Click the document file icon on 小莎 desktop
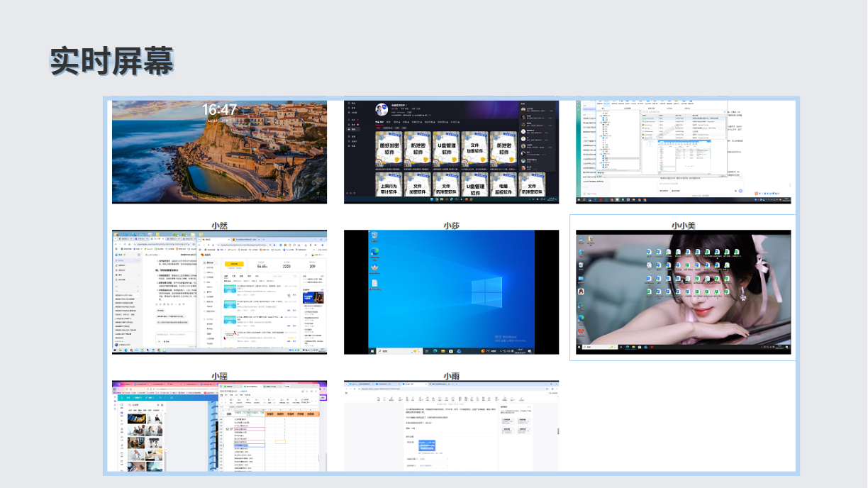Viewport: 868px width, 488px height. 374,284
